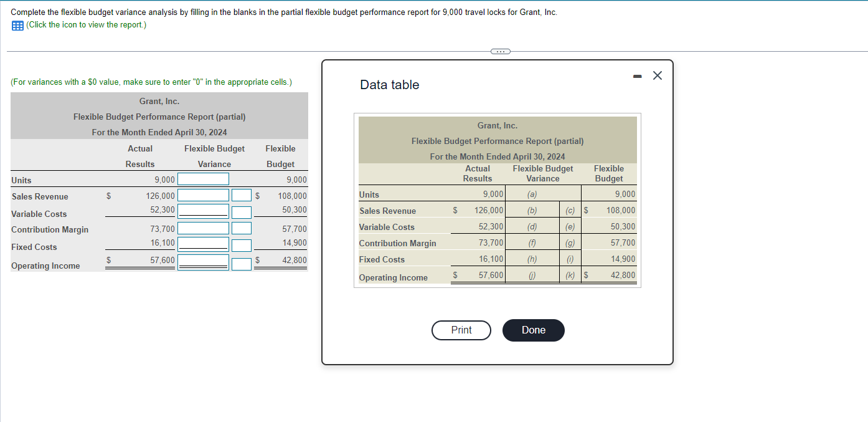Click Fixed Costs label in left report
Image resolution: width=868 pixels, height=422 pixels.
click(34, 247)
